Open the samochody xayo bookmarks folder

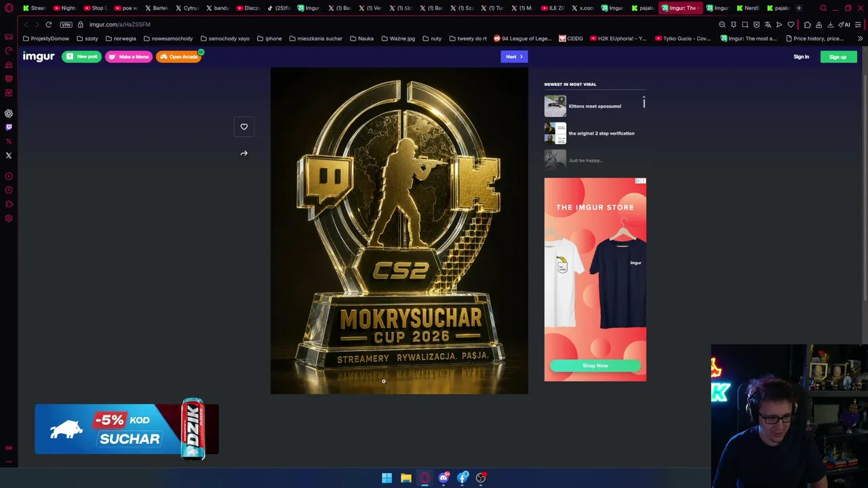pyautogui.click(x=224, y=39)
